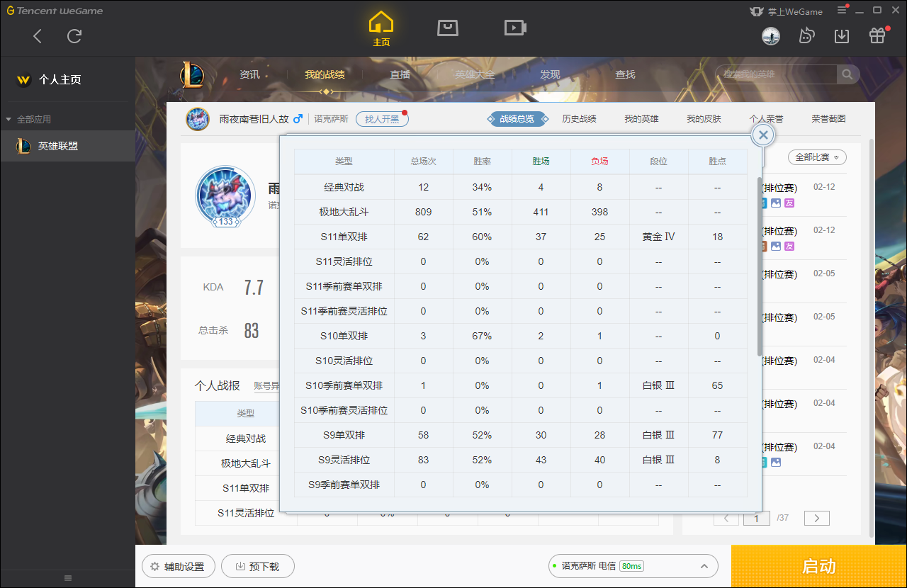
Task: Click the large profile avatar with level 133
Action: coord(225,196)
